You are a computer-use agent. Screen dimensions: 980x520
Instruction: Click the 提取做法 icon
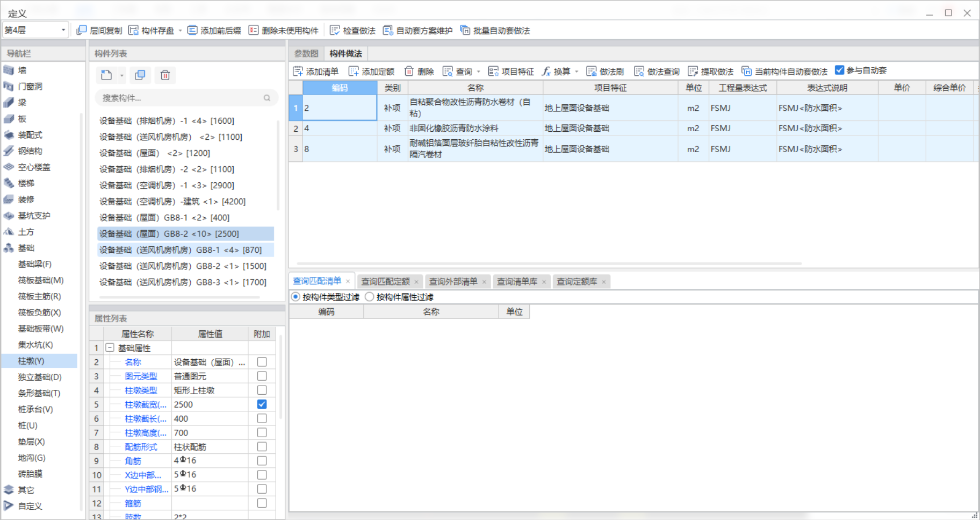(x=714, y=70)
